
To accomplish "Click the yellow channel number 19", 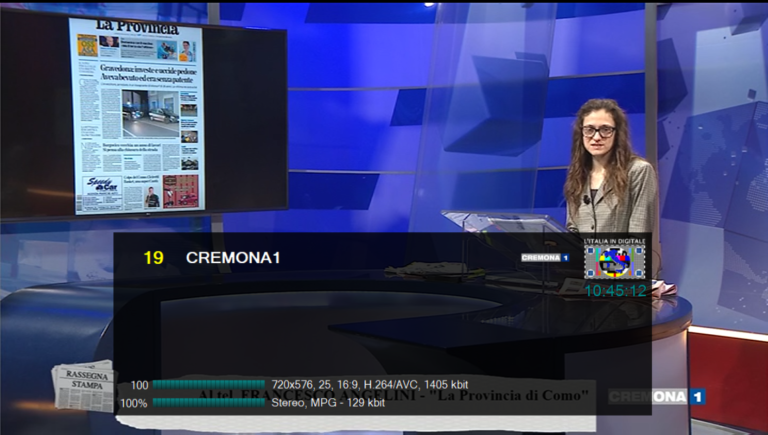I will tap(153, 258).
